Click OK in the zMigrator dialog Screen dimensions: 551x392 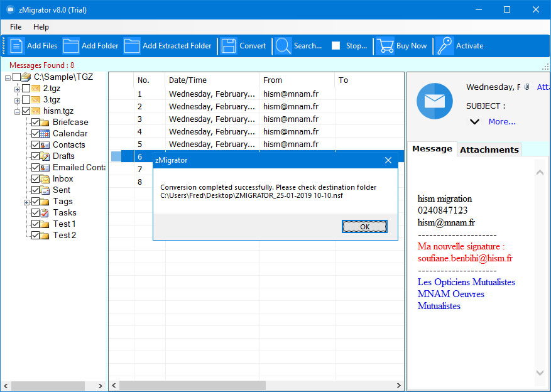point(365,227)
